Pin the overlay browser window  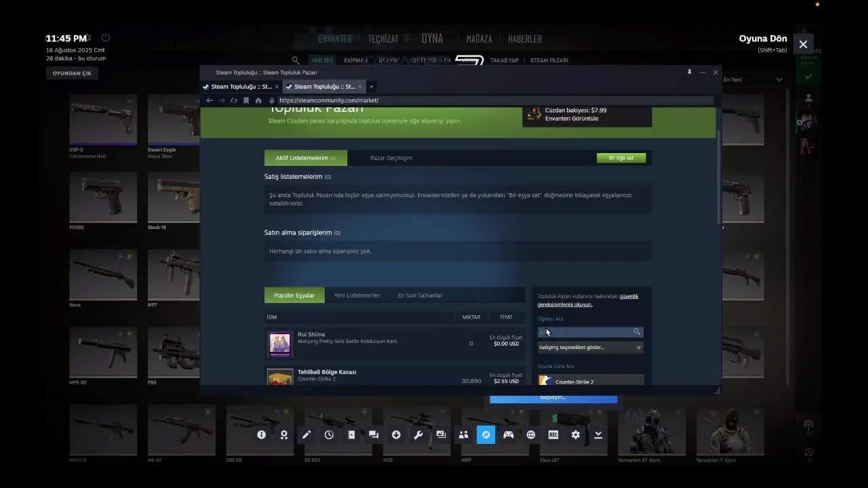coord(690,72)
